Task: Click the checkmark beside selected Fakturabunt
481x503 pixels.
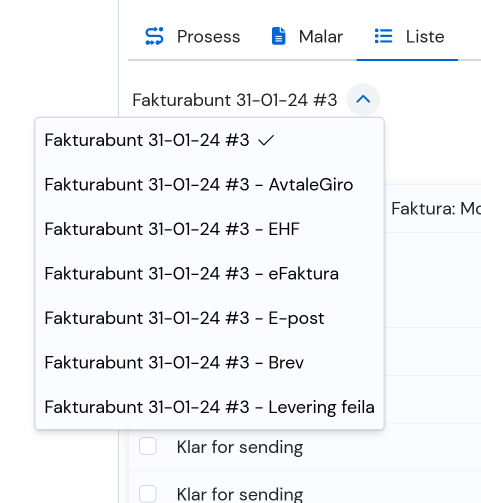Action: (266, 140)
